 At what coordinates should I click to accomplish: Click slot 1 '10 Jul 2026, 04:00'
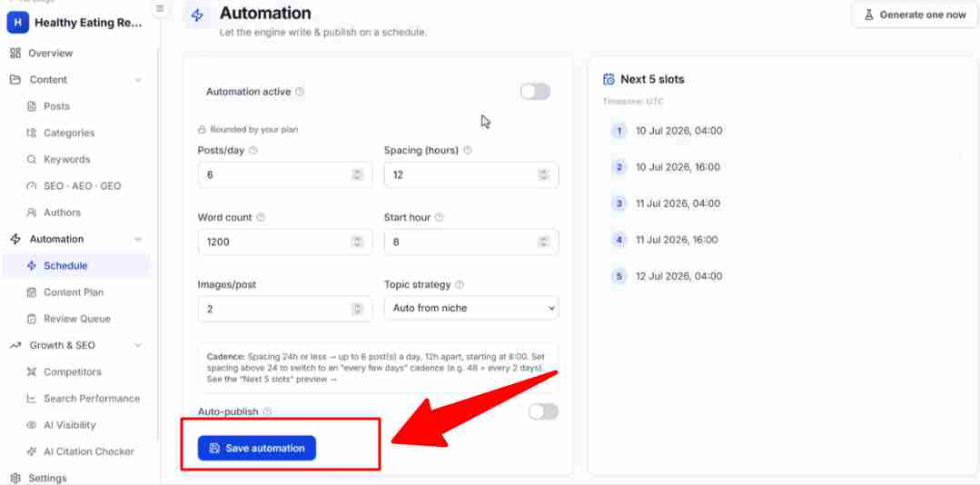click(678, 132)
